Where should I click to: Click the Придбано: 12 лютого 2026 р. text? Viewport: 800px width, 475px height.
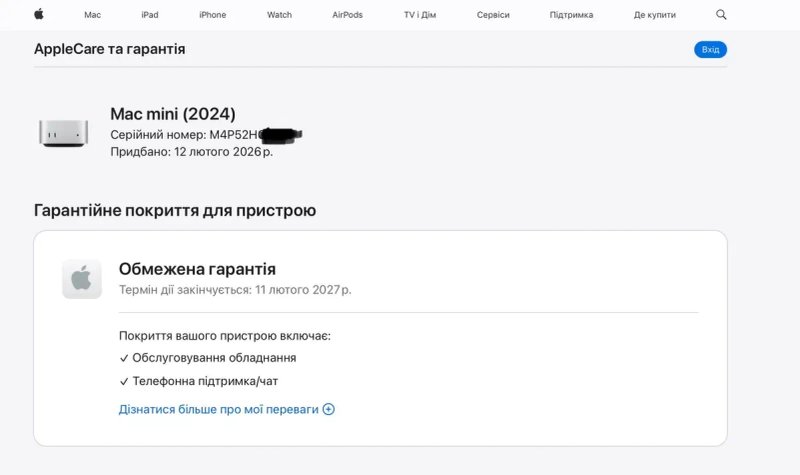(x=191, y=152)
